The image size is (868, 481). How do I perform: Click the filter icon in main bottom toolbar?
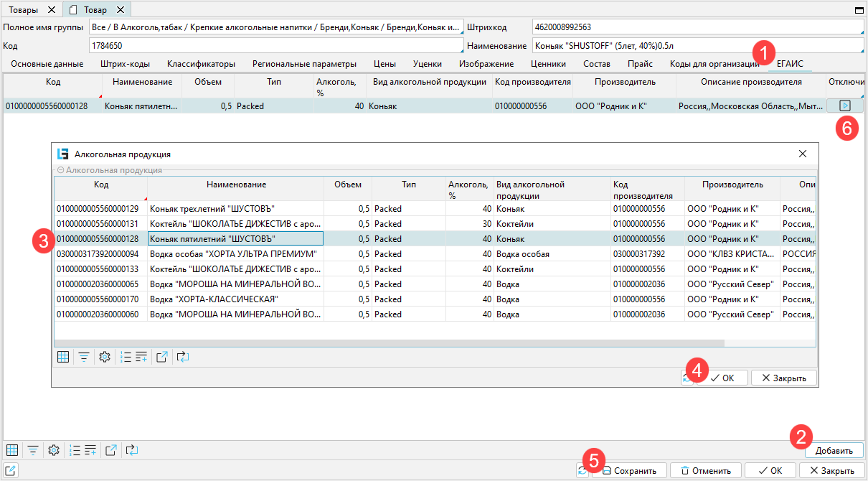[33, 450]
